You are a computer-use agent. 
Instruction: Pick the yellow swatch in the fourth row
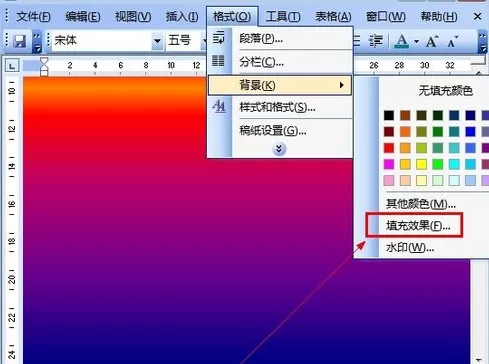click(421, 164)
